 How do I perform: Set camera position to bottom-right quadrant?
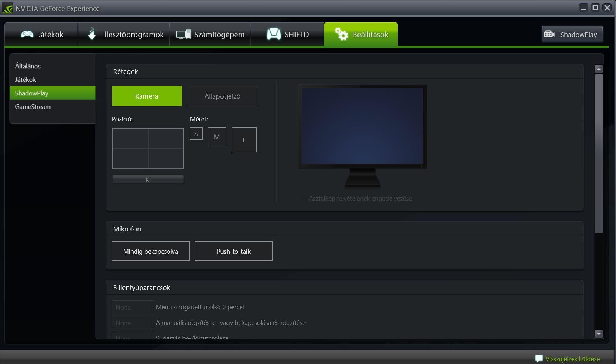pos(166,159)
